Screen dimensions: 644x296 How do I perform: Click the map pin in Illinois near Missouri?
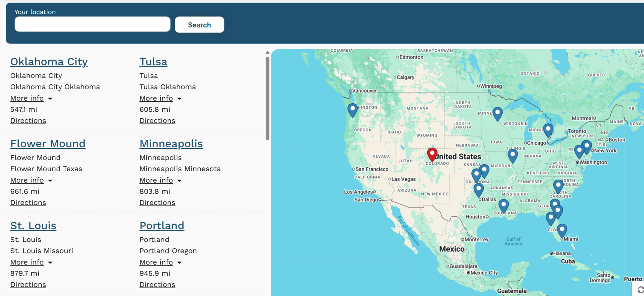513,156
